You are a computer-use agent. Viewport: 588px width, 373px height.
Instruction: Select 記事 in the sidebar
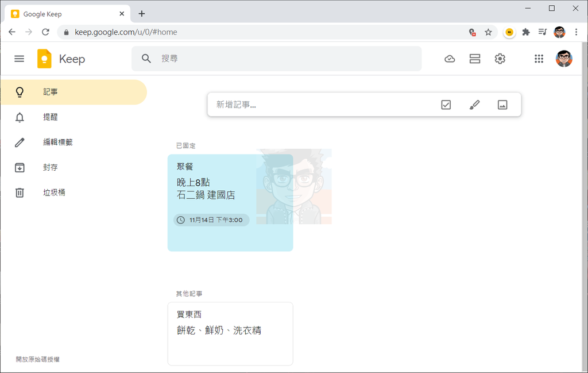click(73, 92)
